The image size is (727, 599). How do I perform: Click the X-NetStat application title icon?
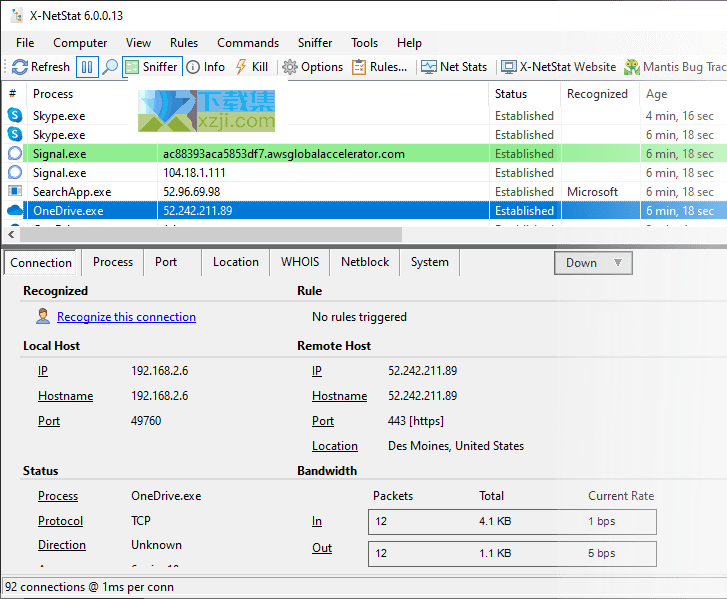tap(17, 15)
